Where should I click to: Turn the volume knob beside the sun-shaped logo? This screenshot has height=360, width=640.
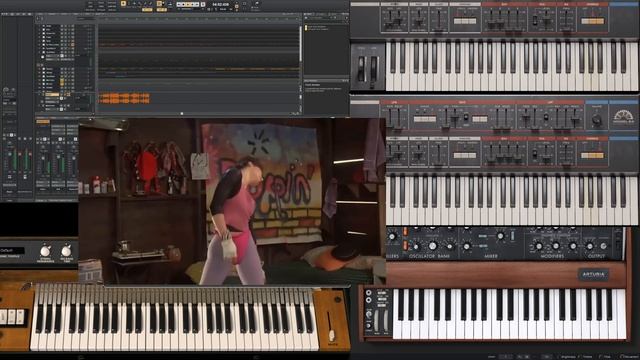click(x=597, y=120)
